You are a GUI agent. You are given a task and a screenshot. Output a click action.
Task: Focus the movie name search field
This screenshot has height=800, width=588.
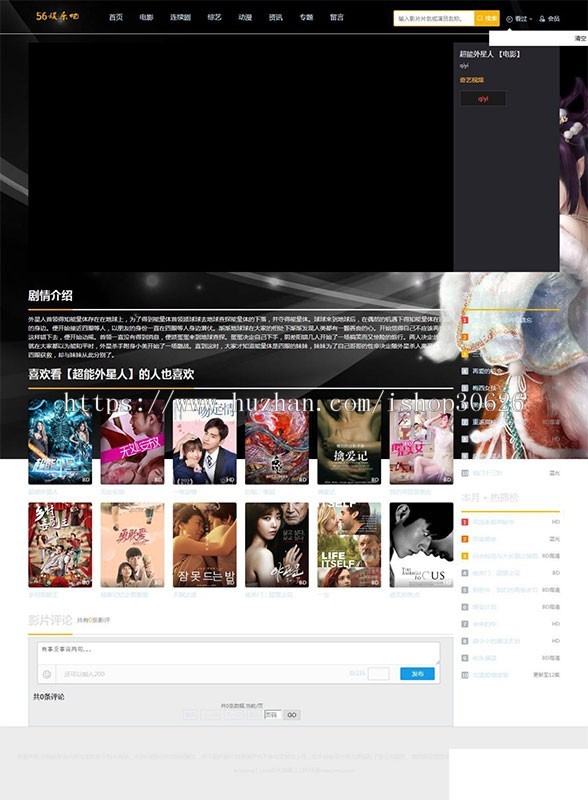pos(434,18)
